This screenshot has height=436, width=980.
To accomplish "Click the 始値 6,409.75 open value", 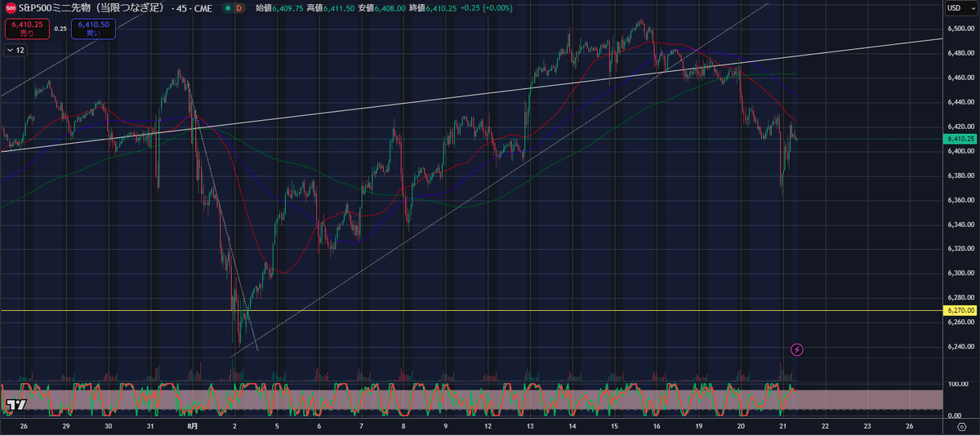I will coord(279,8).
